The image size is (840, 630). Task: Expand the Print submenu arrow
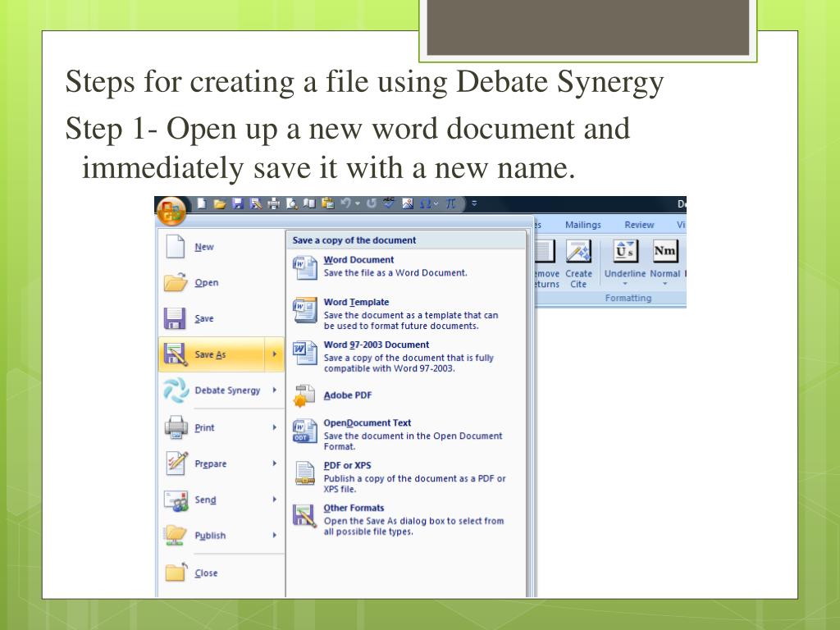(274, 427)
